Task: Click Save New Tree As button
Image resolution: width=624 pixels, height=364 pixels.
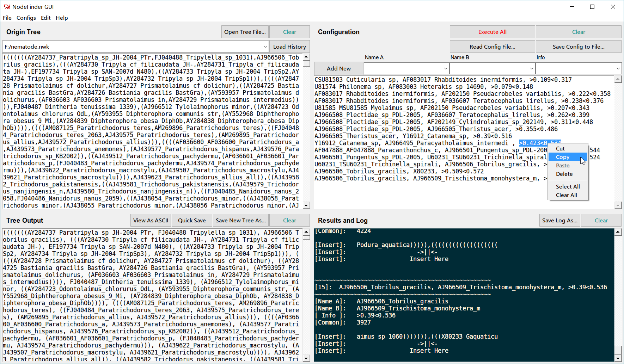Action: [x=241, y=220]
